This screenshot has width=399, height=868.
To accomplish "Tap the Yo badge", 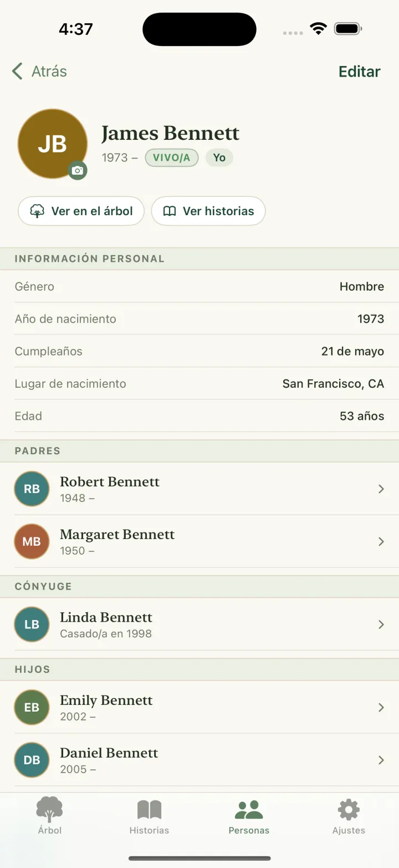I will point(219,158).
